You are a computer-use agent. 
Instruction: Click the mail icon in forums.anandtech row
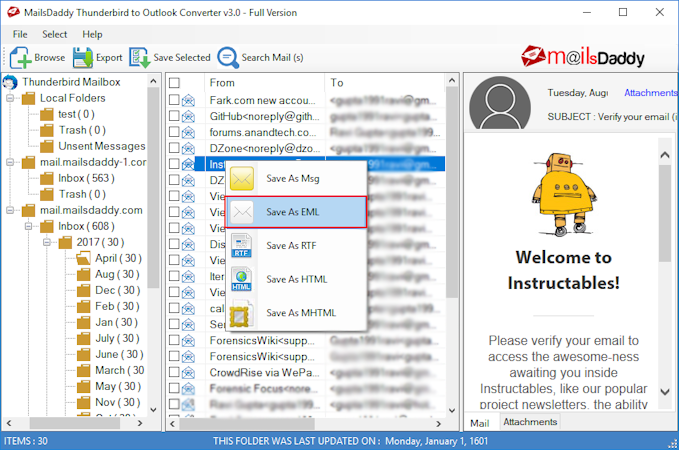click(x=188, y=133)
